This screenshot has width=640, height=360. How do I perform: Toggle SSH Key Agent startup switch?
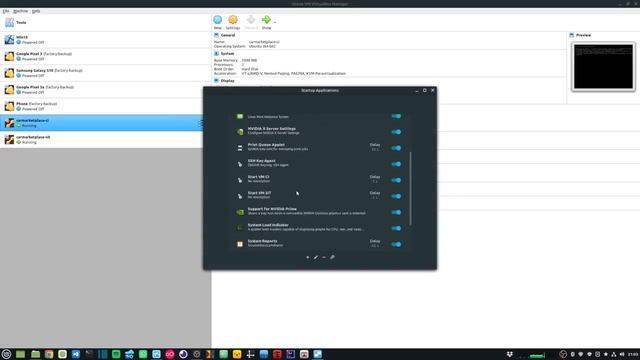(396, 164)
